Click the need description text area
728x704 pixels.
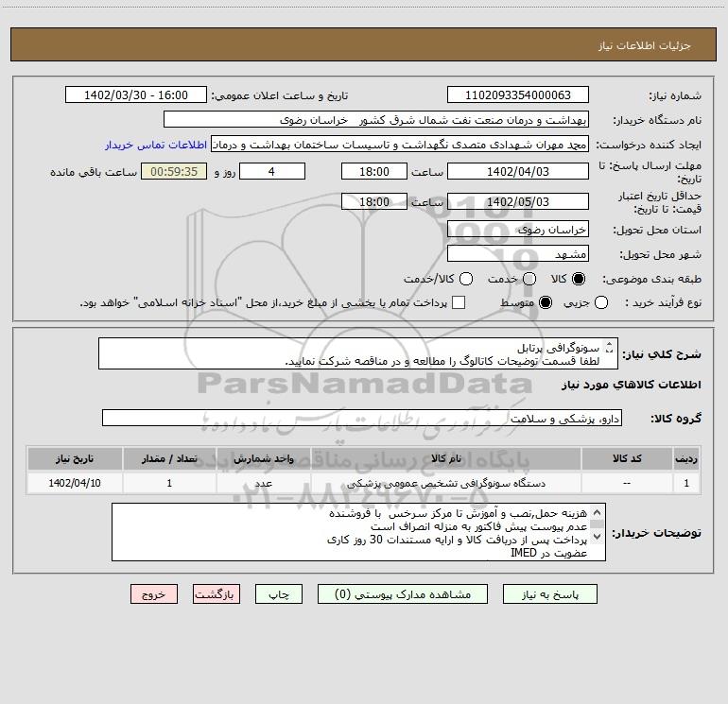coord(358,353)
